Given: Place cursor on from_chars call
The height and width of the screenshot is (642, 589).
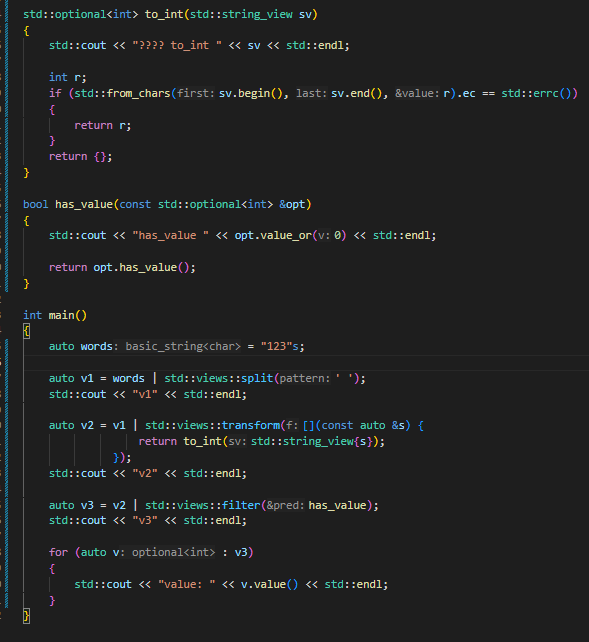Looking at the screenshot, I should coord(138,93).
